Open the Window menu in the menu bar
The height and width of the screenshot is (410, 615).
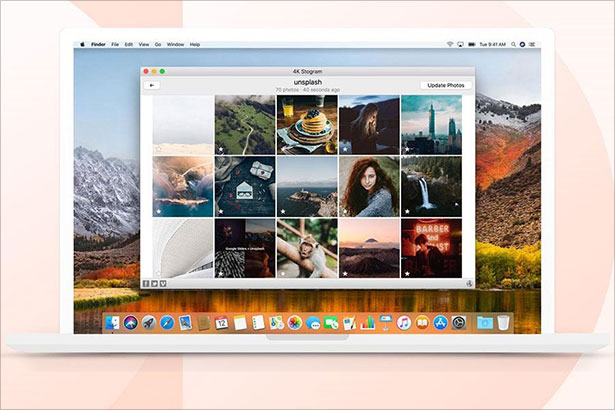(x=175, y=45)
